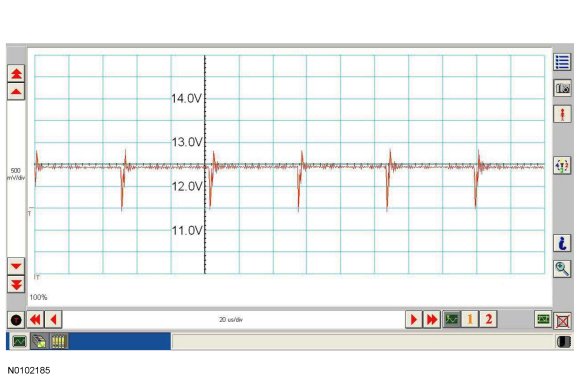Toggle the green waveform display button
The width and height of the screenshot is (580, 380).
coord(452,319)
